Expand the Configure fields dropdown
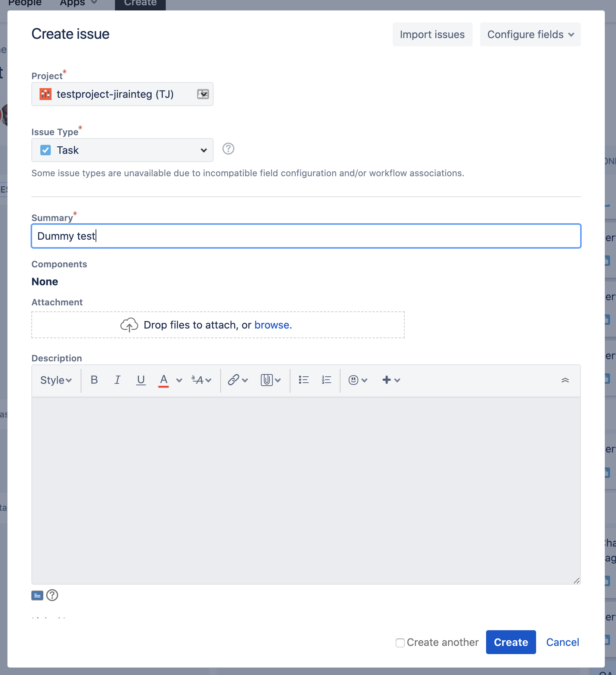The height and width of the screenshot is (675, 616). (530, 34)
